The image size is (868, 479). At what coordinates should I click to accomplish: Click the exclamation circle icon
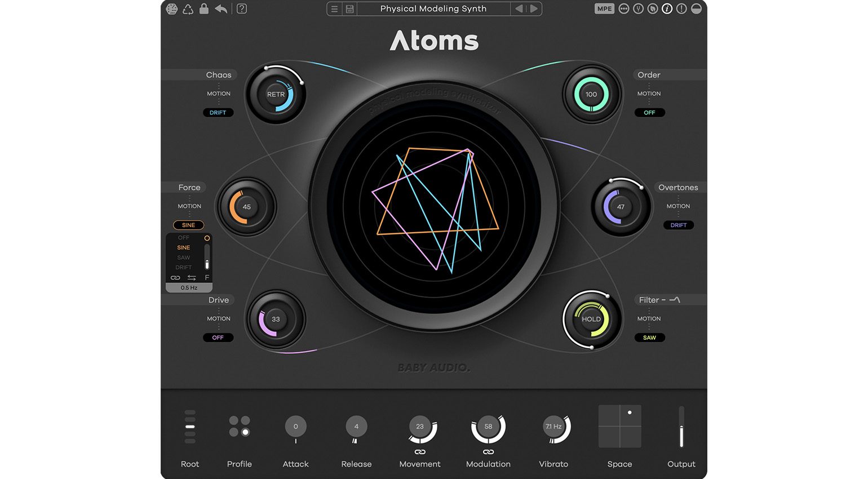point(681,8)
